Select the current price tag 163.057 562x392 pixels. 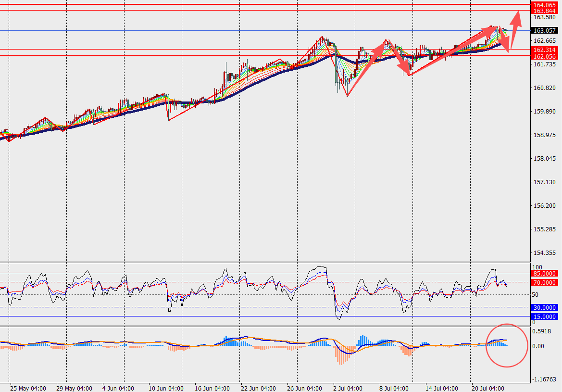544,31
